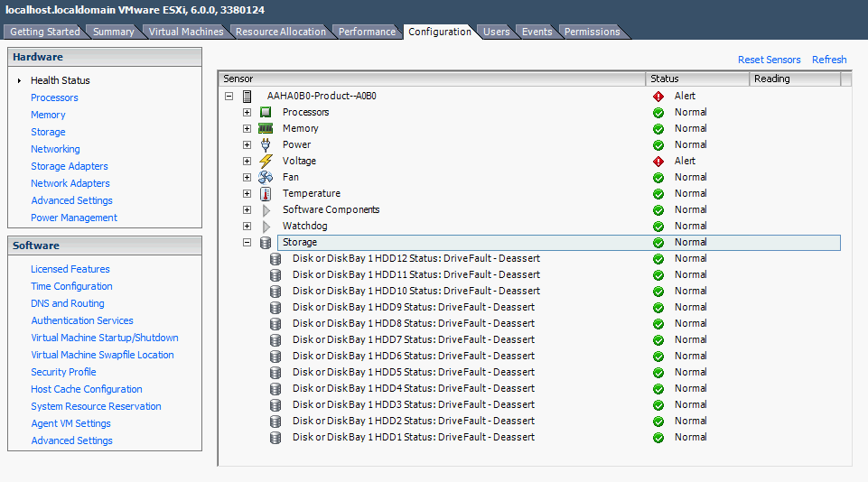Open Time Configuration
Viewport: 868px width, 482px height.
[71, 287]
